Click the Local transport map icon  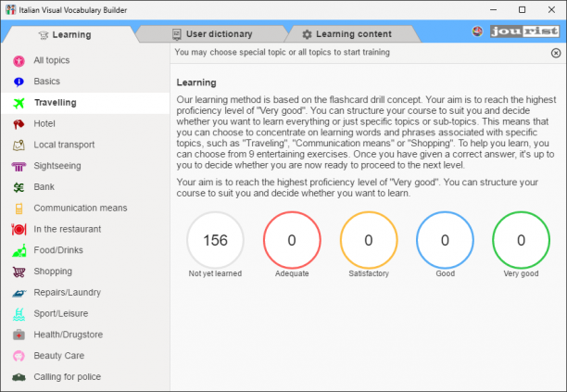(x=19, y=145)
